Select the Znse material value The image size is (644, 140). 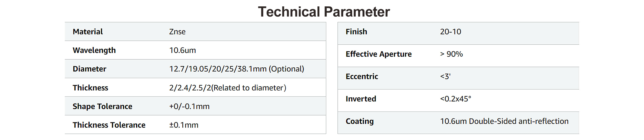(177, 32)
